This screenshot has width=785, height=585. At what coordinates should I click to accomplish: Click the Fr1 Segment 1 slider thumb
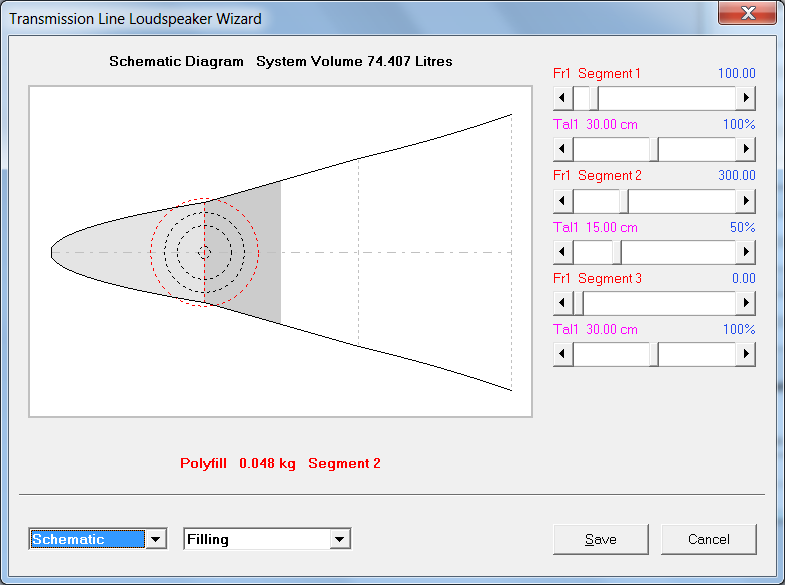(x=593, y=98)
